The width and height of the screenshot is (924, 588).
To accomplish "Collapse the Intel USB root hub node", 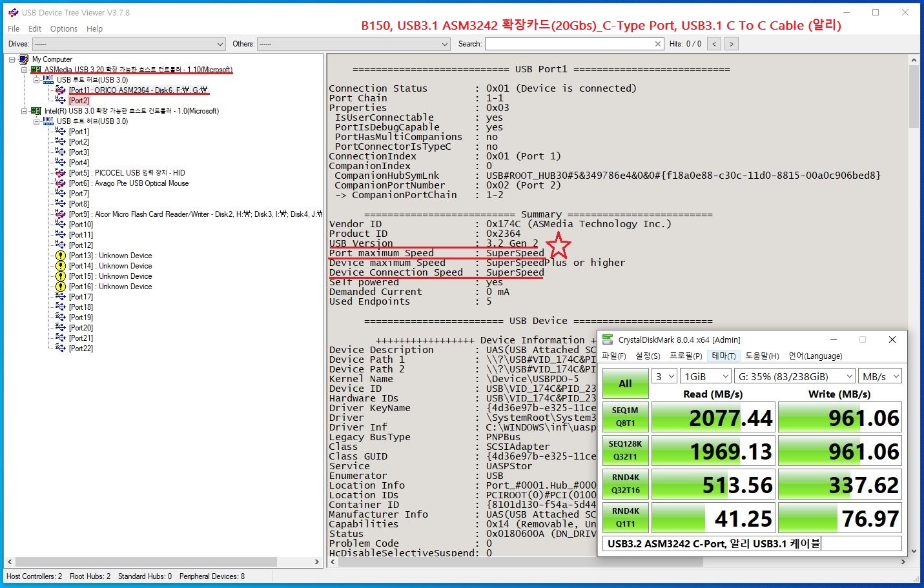I will coord(36,121).
